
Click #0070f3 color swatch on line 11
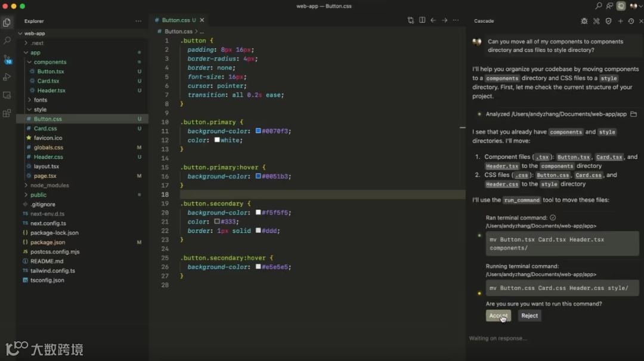pos(258,131)
